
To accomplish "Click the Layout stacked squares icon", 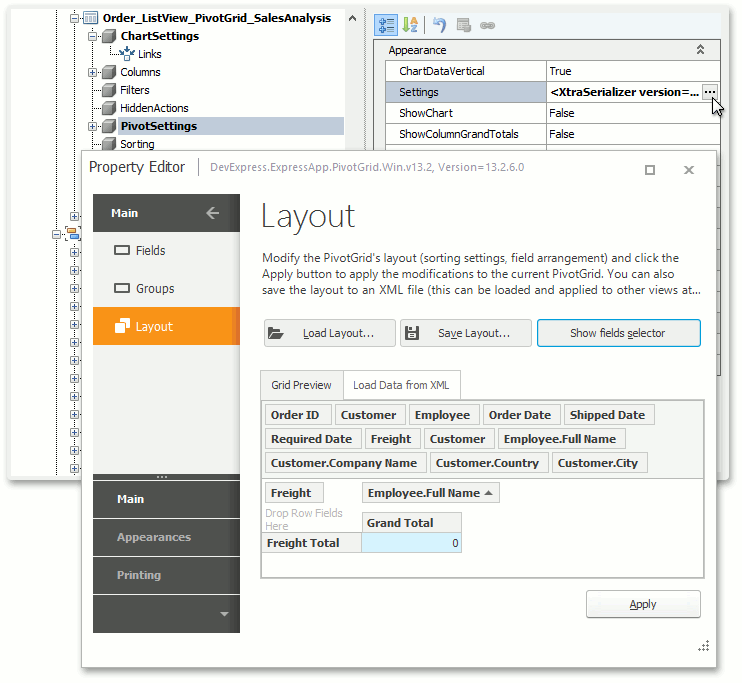I will coord(122,326).
